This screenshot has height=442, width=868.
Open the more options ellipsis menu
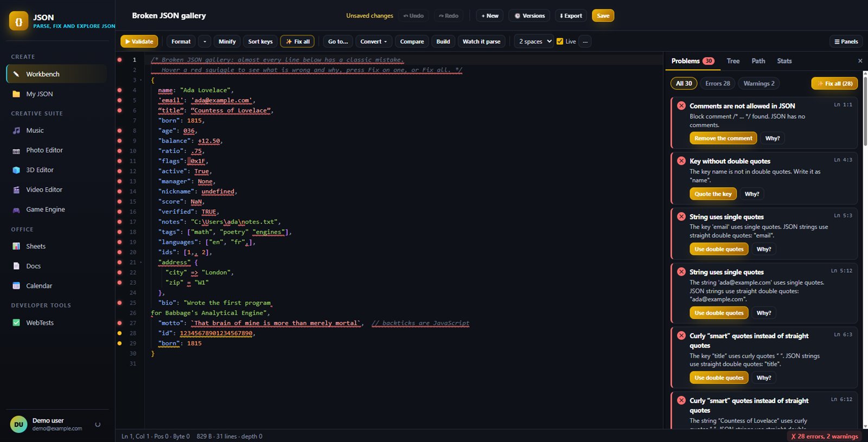tap(585, 41)
